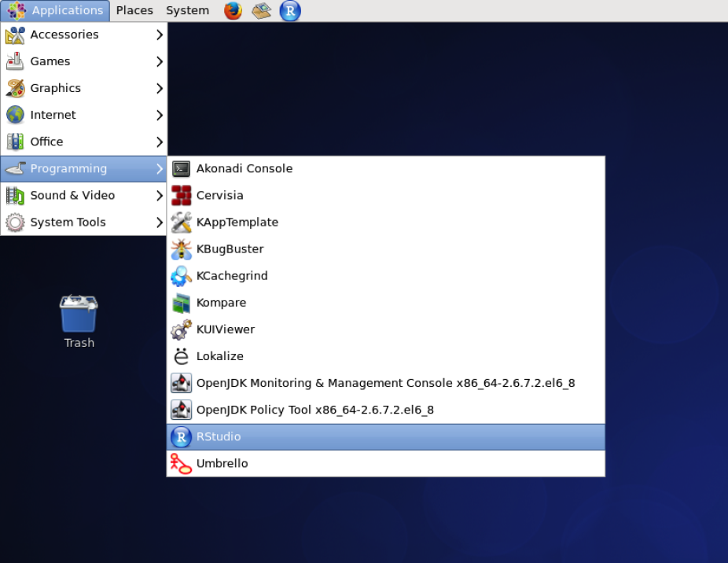Screen dimensions: 728x563
Task: Click the System Tools gear icon
Action: pyautogui.click(x=15, y=222)
